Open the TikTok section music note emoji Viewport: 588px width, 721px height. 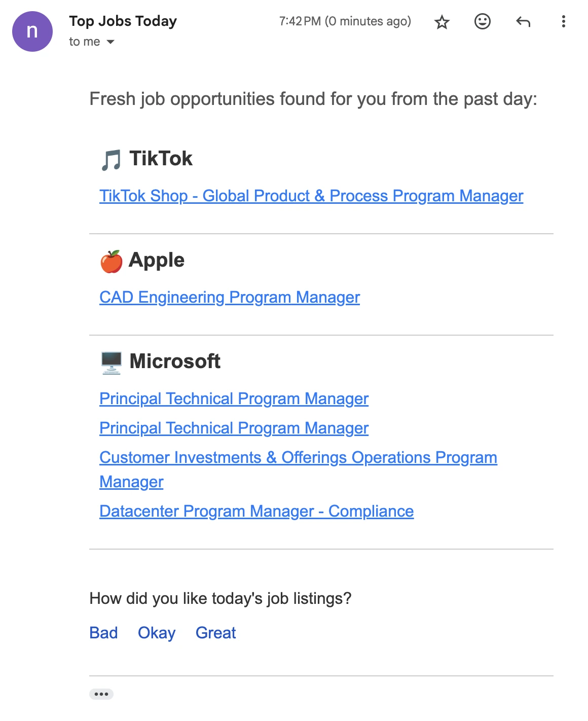click(x=111, y=159)
